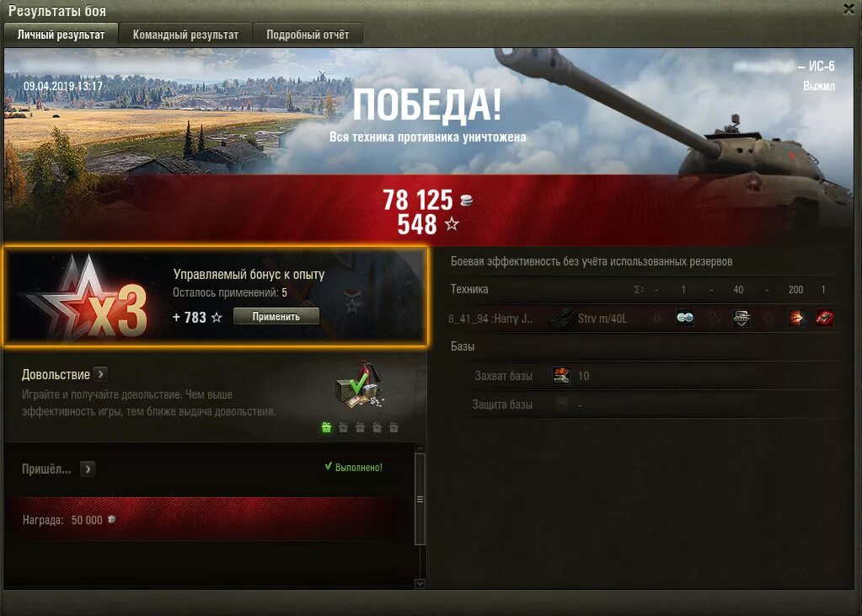Click the green gift box reward icon
This screenshot has height=616, width=862.
click(327, 427)
